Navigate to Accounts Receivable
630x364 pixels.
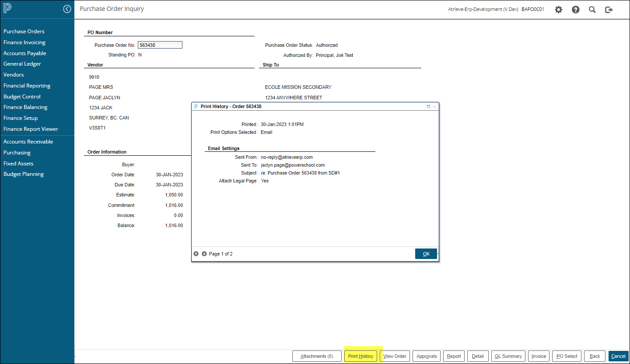[x=28, y=142]
